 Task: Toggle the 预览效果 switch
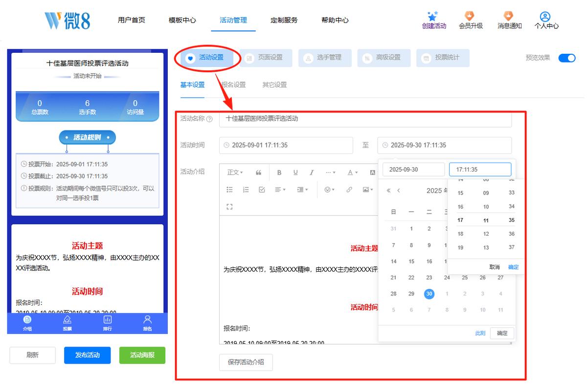coord(567,58)
